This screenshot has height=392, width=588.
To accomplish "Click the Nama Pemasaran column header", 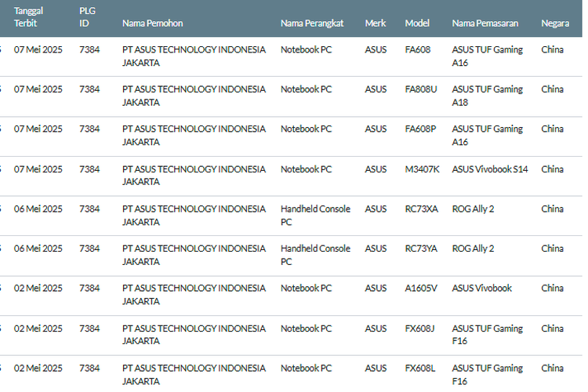I will point(485,24).
